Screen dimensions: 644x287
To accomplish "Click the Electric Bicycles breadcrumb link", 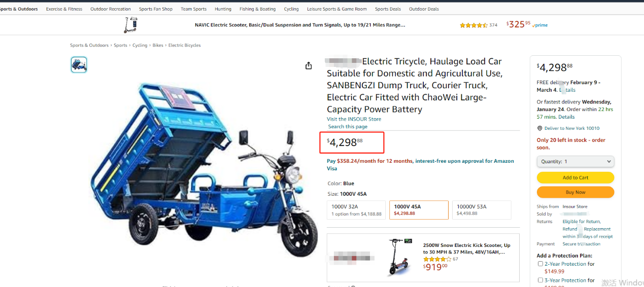I will [x=184, y=46].
